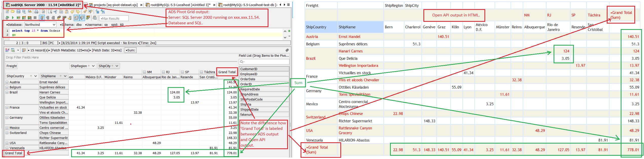Click the Save As icon

[x=24, y=11]
